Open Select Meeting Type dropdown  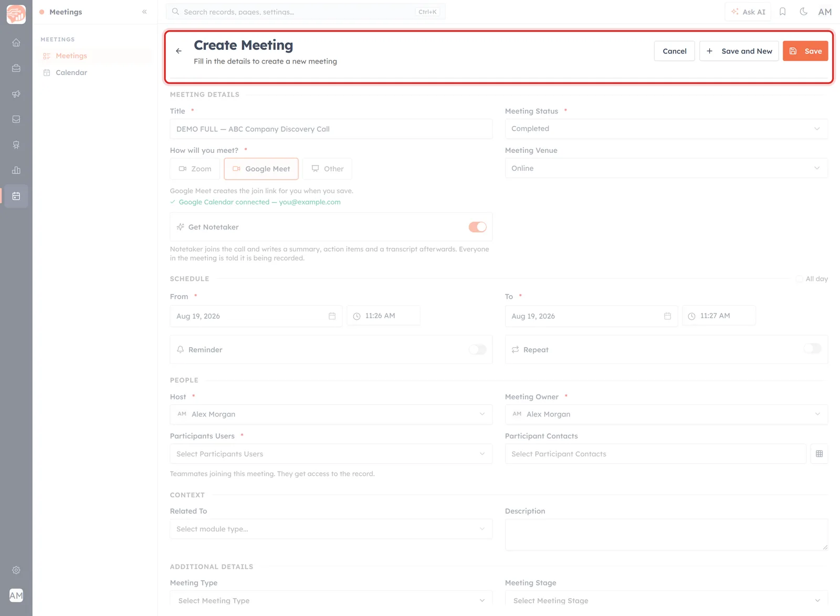tap(331, 600)
